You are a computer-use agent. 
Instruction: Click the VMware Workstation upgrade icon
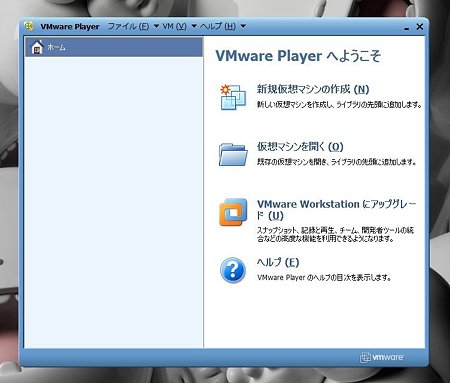coord(233,212)
